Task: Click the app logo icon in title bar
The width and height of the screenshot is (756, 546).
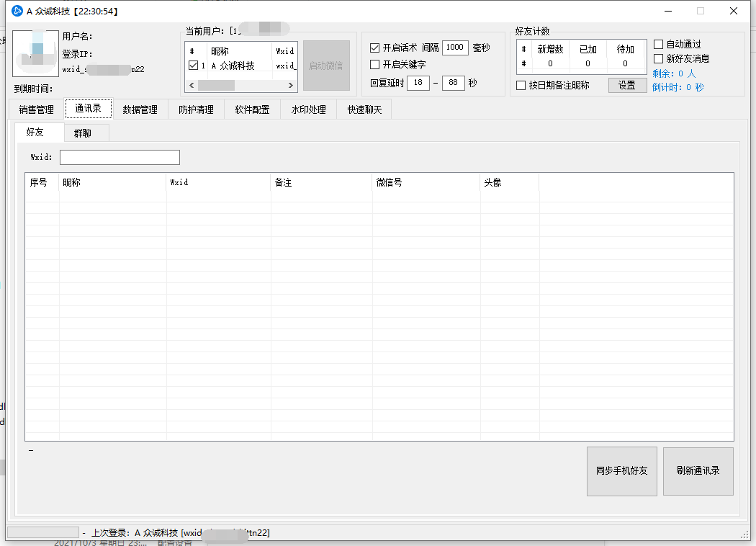Action: pos(17,11)
